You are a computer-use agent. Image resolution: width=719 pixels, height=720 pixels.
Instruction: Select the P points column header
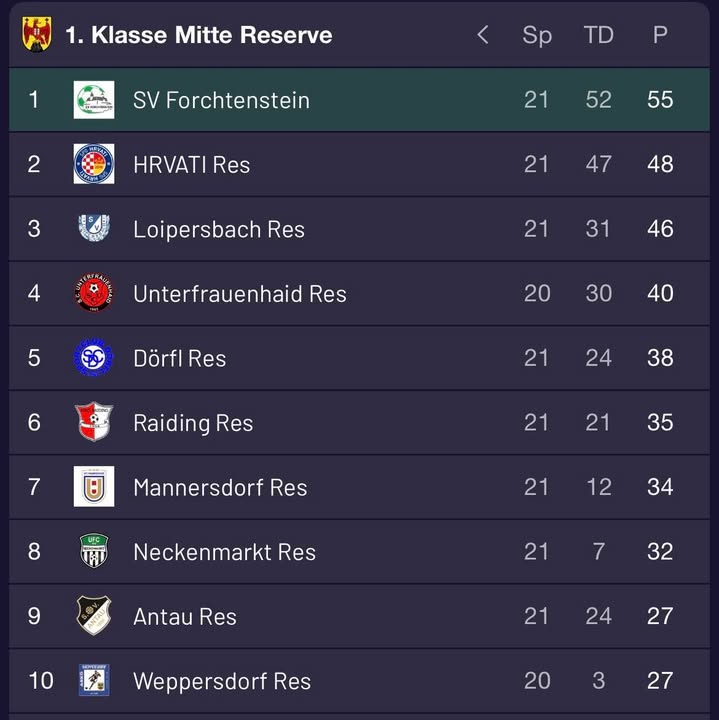click(x=660, y=35)
